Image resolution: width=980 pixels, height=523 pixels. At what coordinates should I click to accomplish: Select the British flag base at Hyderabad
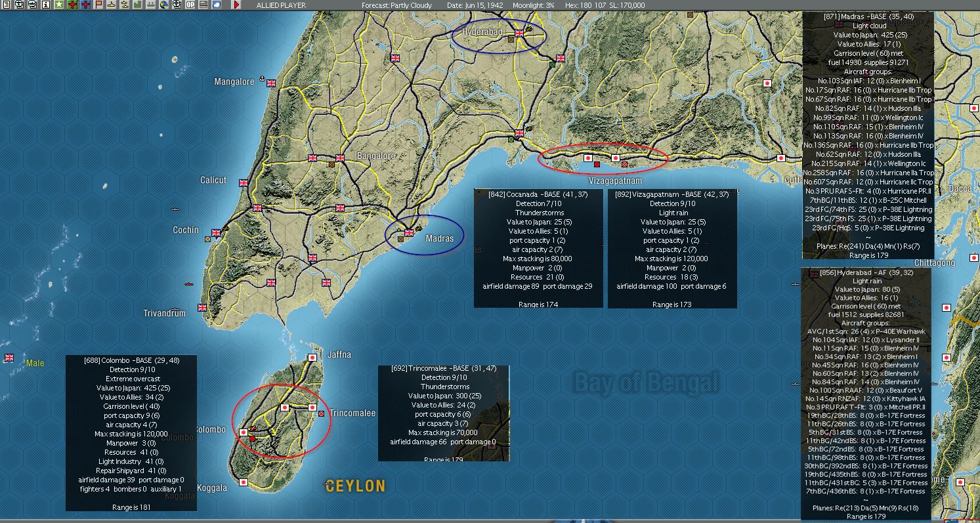519,33
